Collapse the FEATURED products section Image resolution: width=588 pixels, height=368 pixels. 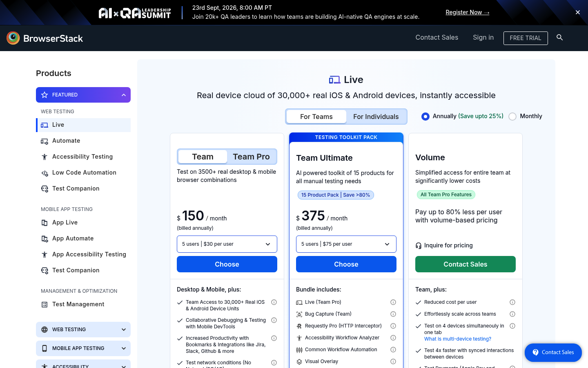(83, 95)
